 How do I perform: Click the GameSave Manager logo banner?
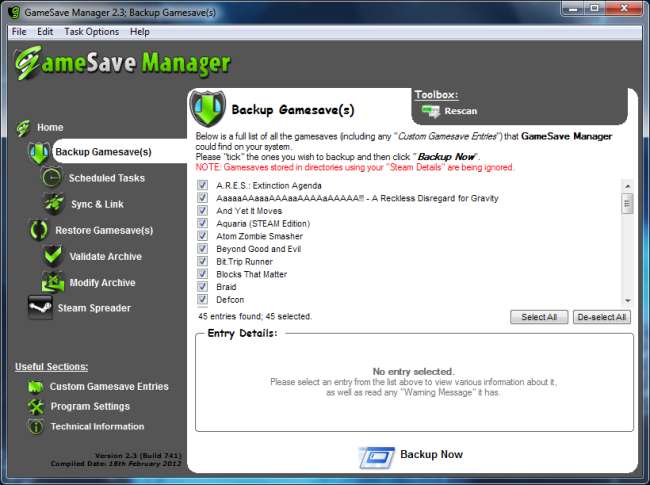[x=122, y=63]
